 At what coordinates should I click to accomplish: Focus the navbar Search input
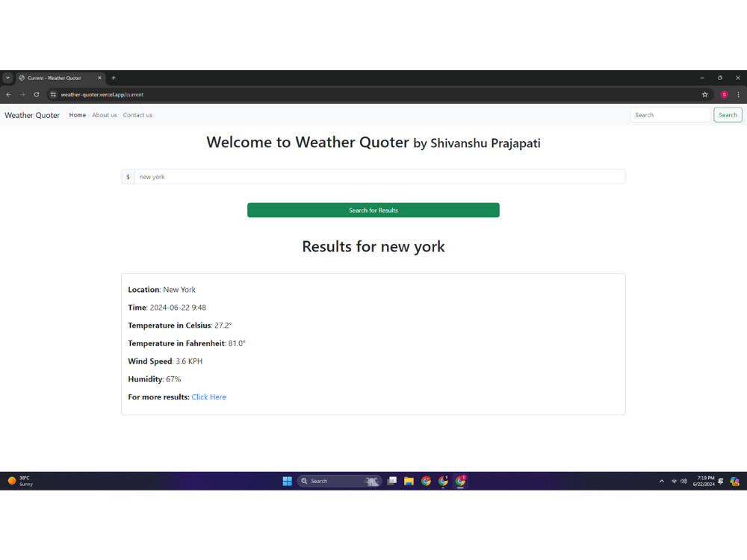click(670, 115)
